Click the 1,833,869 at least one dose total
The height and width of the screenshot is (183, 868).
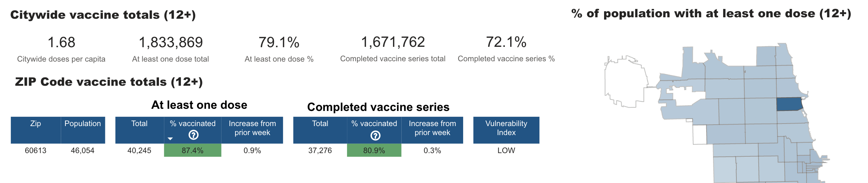coord(171,43)
